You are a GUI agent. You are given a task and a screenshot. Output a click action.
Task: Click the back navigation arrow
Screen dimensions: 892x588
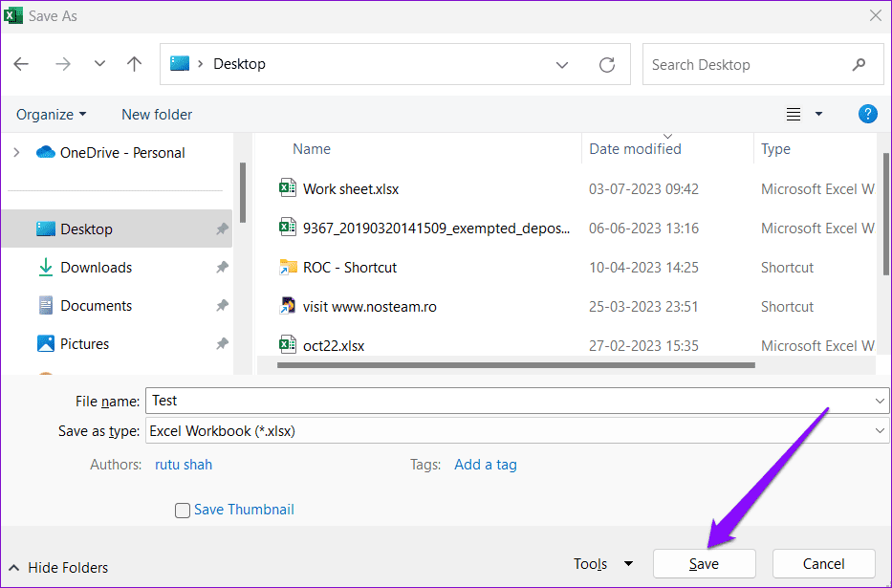point(21,64)
